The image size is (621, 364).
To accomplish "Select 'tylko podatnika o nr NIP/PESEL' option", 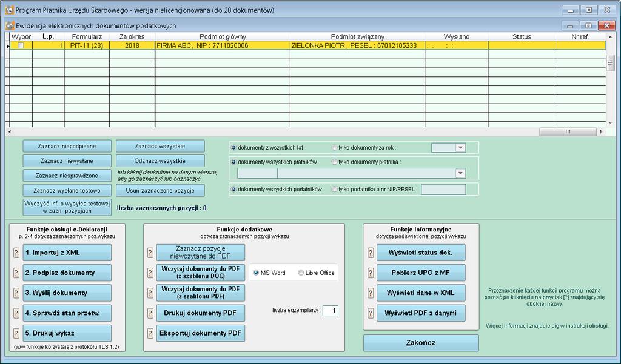I will tap(334, 189).
